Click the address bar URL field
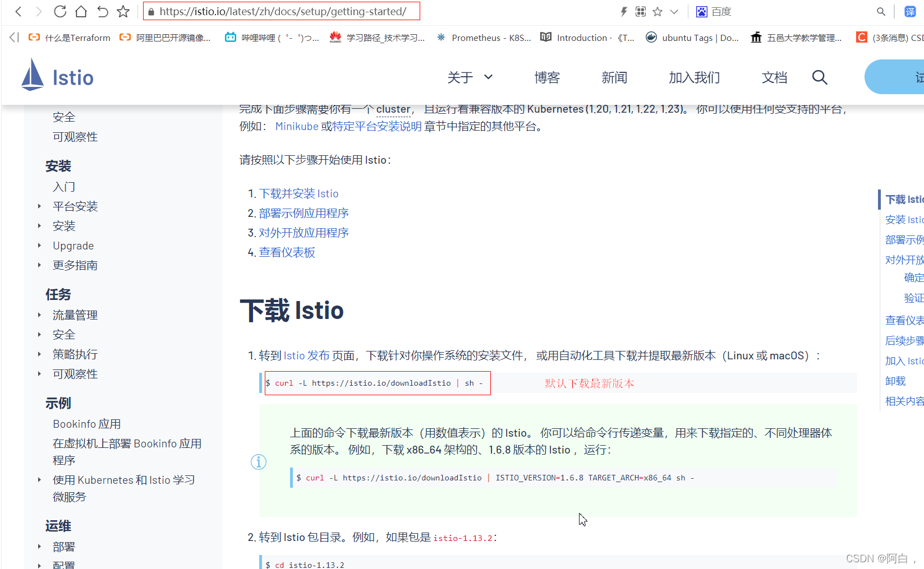Viewport: 924px width, 569px height. [x=282, y=11]
